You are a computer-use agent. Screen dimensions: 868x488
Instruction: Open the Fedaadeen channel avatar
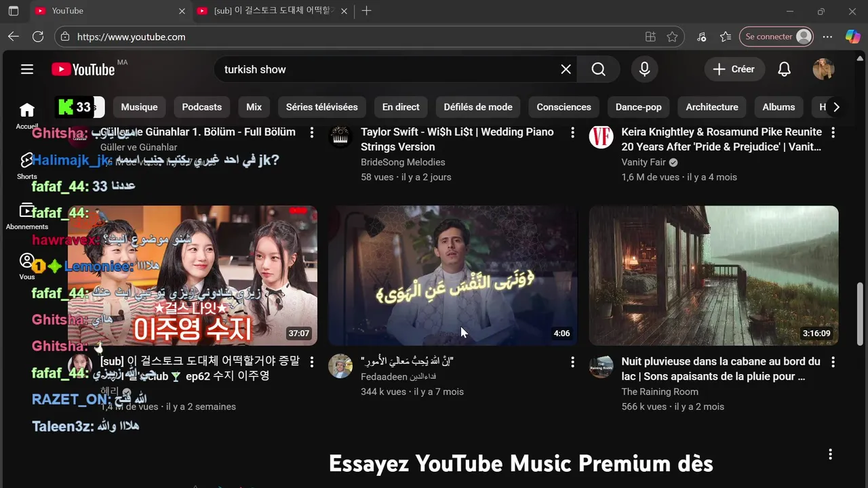(340, 366)
